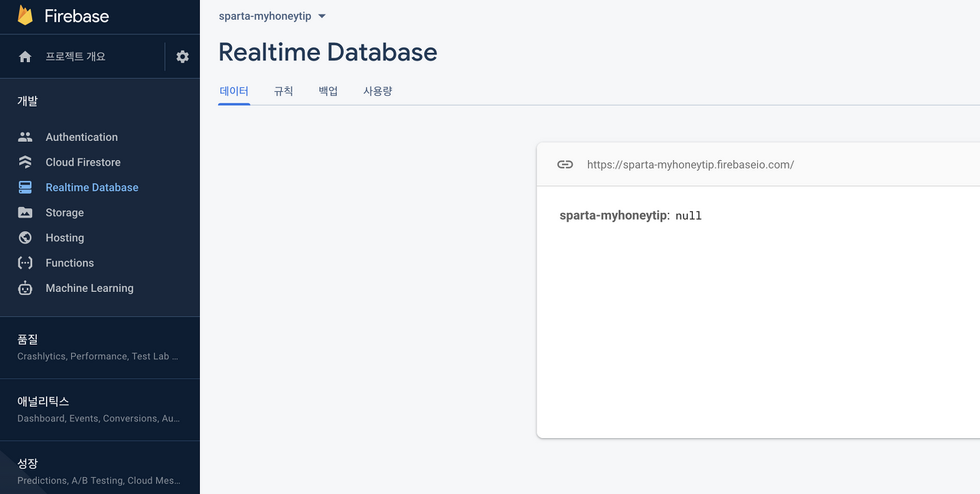Open Machine Learning in the sidebar
Viewport: 980px width, 494px height.
(x=90, y=288)
